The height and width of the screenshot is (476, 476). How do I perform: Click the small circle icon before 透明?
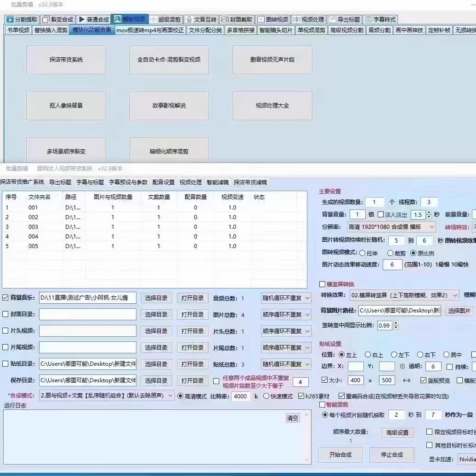tap(402, 366)
